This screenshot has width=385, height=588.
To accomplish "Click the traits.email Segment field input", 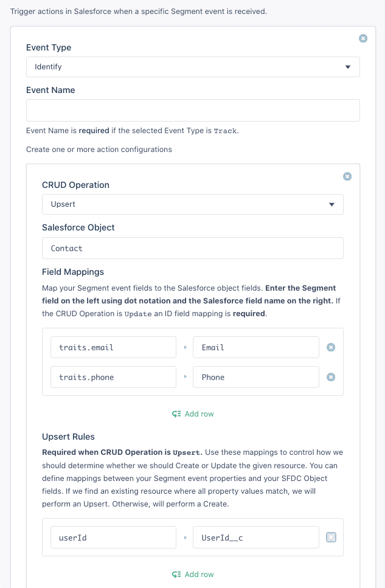I will pos(113,347).
